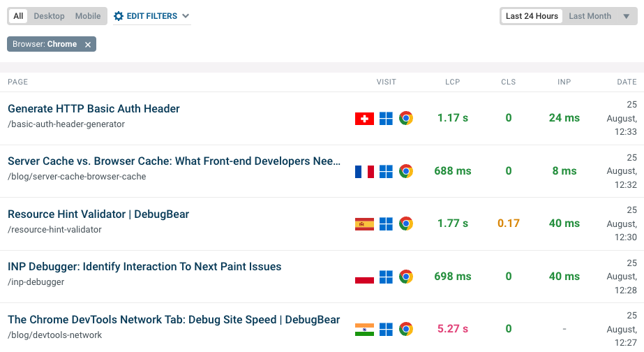Viewport: 644px width, 352px height.
Task: Open the Server Cache vs. Browser Cache page
Action: pyautogui.click(x=174, y=161)
